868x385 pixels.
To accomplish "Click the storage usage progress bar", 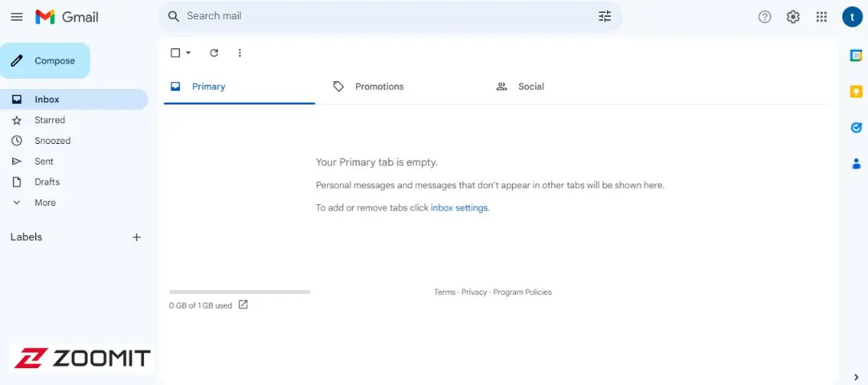I will (240, 292).
